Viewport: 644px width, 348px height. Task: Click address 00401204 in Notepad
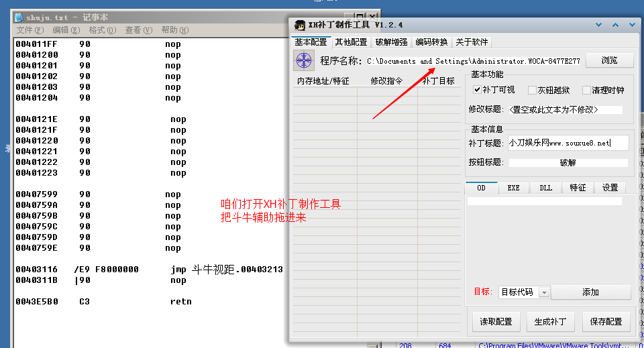(x=36, y=98)
